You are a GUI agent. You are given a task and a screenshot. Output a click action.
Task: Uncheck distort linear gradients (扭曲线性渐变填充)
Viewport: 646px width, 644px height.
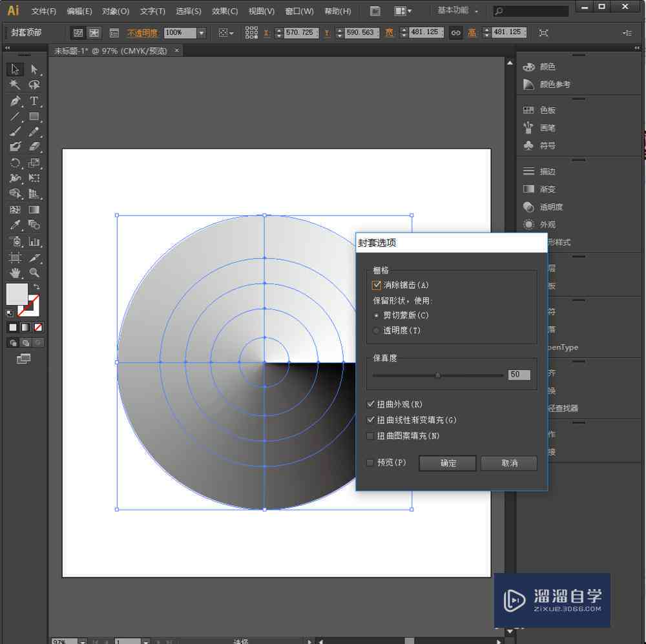(370, 420)
